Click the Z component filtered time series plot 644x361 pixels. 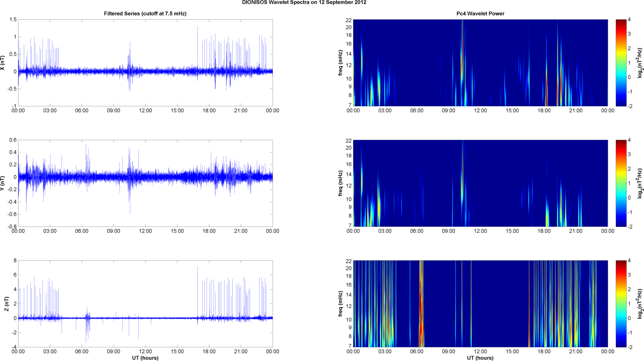coord(145,304)
